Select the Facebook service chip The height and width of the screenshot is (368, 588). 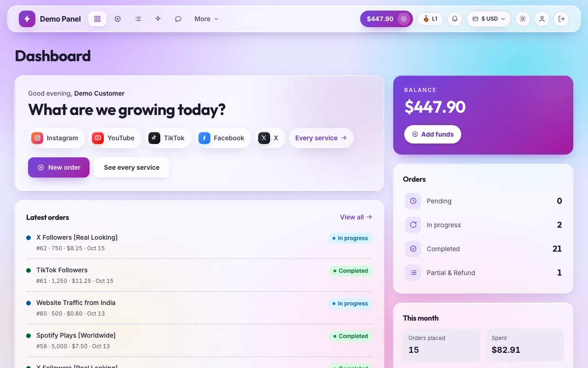(x=223, y=138)
